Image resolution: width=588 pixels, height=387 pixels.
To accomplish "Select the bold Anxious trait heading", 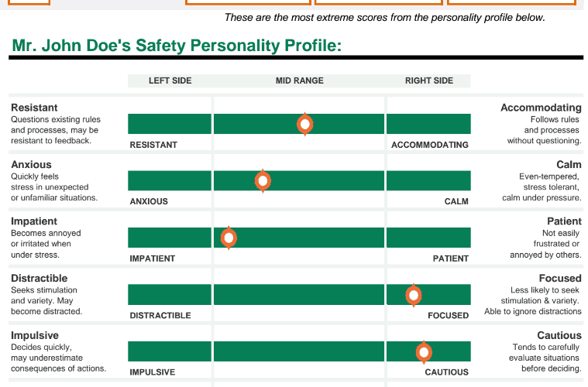I will (31, 164).
